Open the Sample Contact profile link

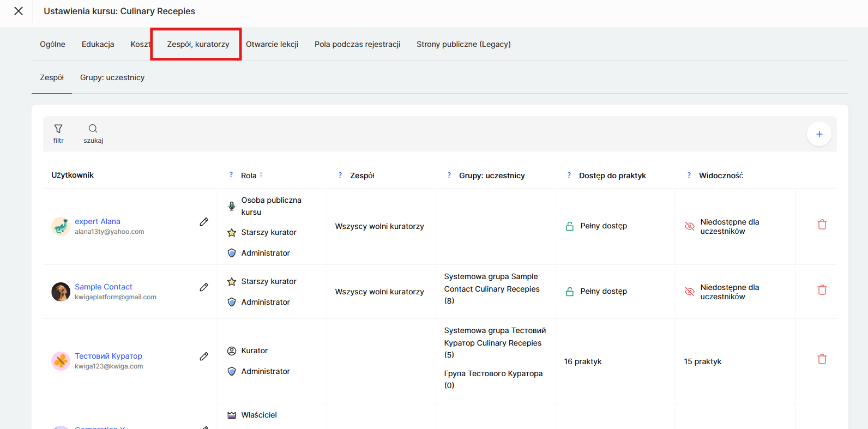[104, 287]
